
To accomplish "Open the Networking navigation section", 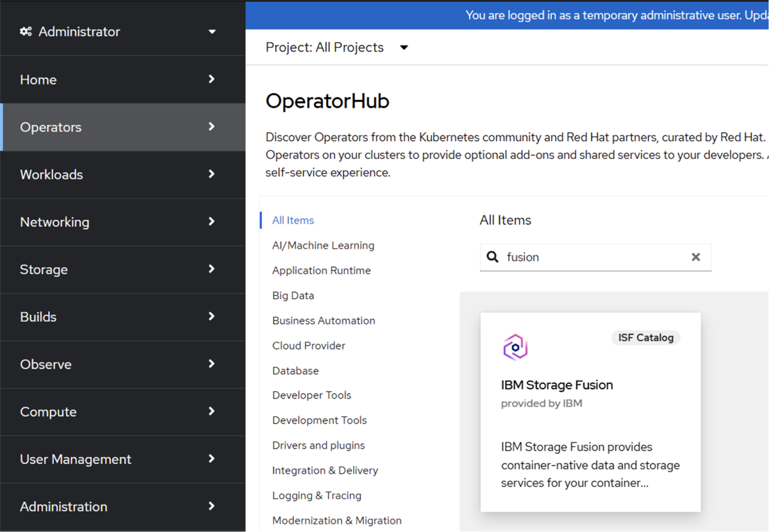I will click(x=122, y=222).
